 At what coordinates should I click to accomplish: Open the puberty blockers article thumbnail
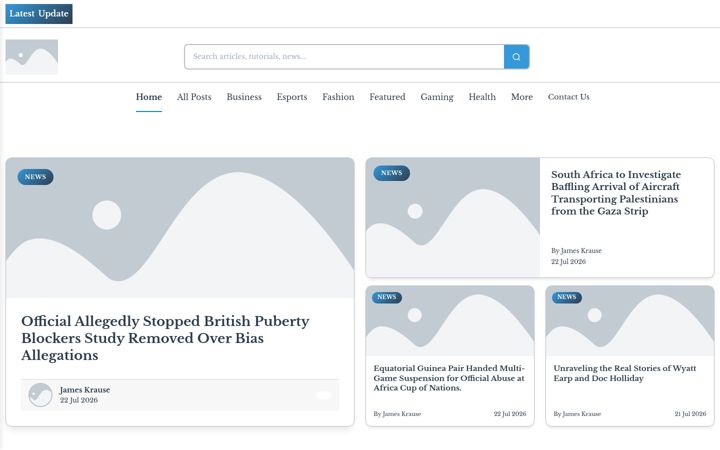[180, 228]
